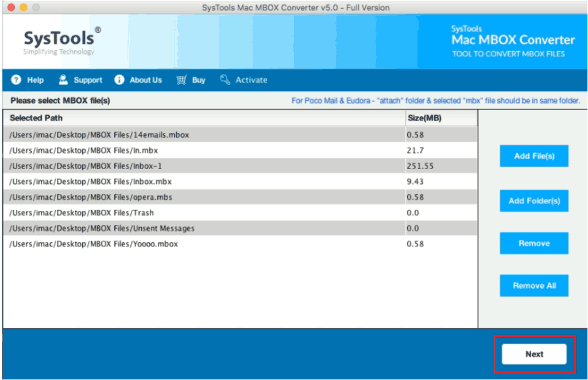The height and width of the screenshot is (380, 588).
Task: Click the Size(MB) column header
Action: coord(442,118)
